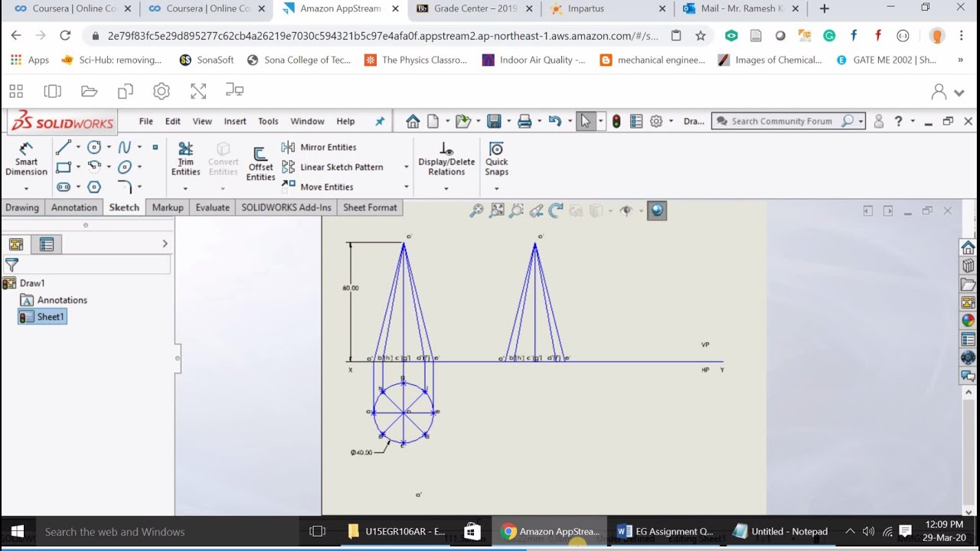Expand the Line tool dropdown arrow
The height and width of the screenshot is (551, 980).
[78, 147]
